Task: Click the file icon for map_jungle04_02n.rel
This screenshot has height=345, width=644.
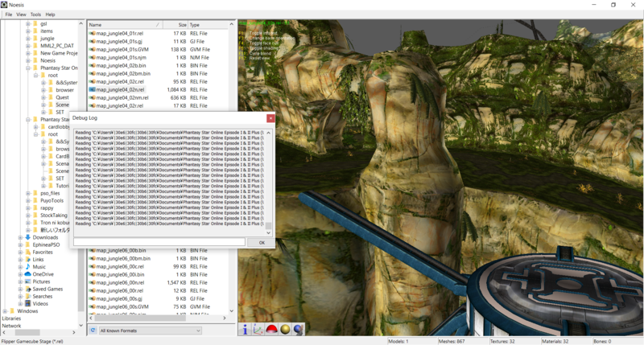Action: pos(93,89)
